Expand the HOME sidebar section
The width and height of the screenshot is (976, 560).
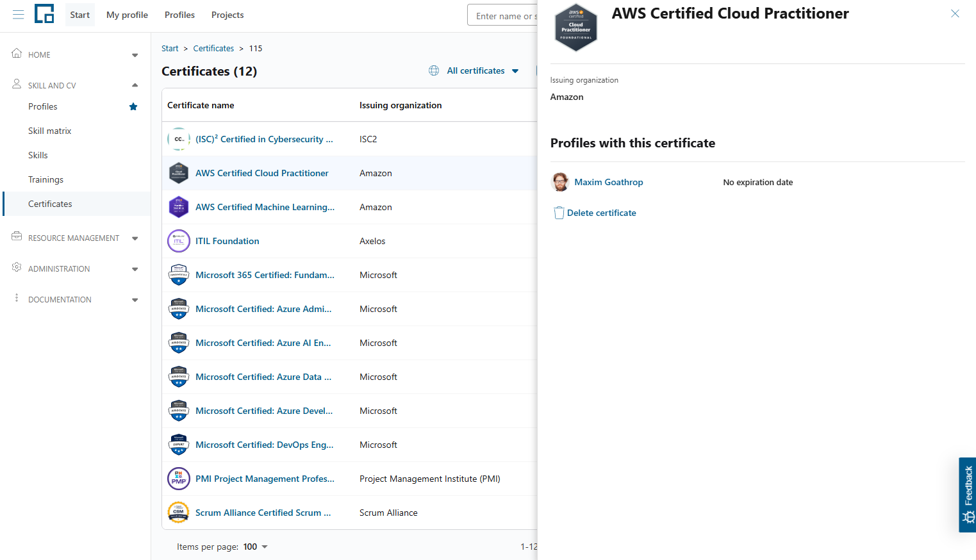[x=135, y=55]
